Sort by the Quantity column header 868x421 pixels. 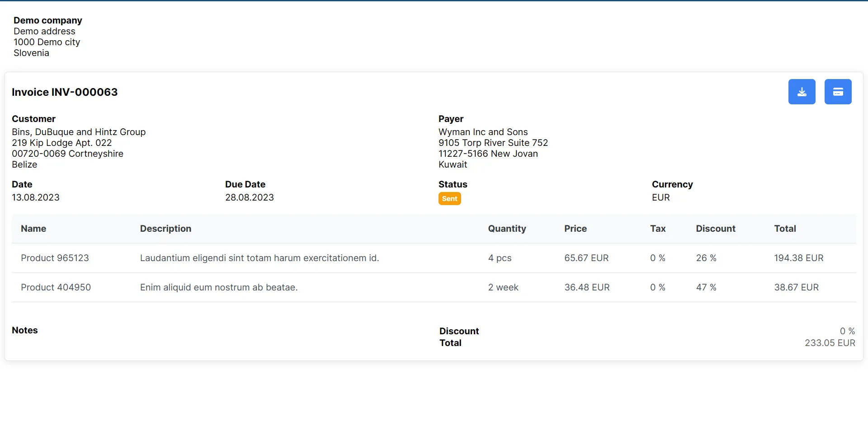[x=507, y=229]
